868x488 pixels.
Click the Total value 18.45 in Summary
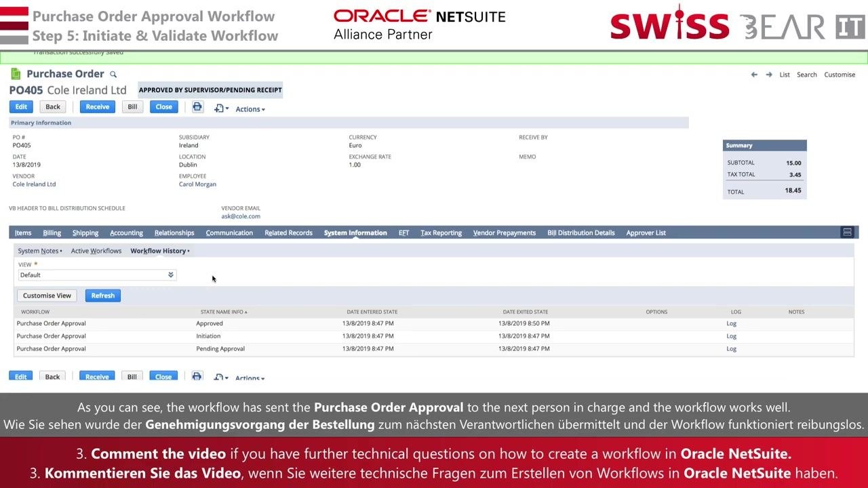point(793,191)
